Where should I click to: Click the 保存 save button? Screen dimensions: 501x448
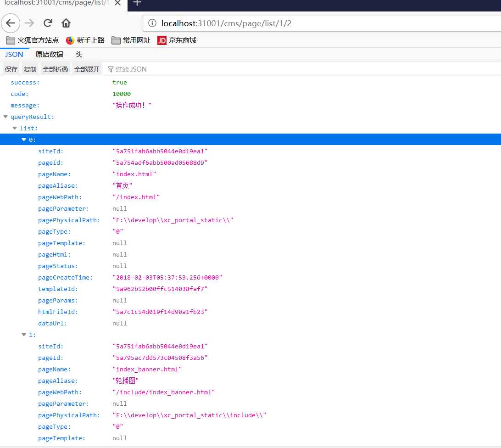tap(11, 69)
